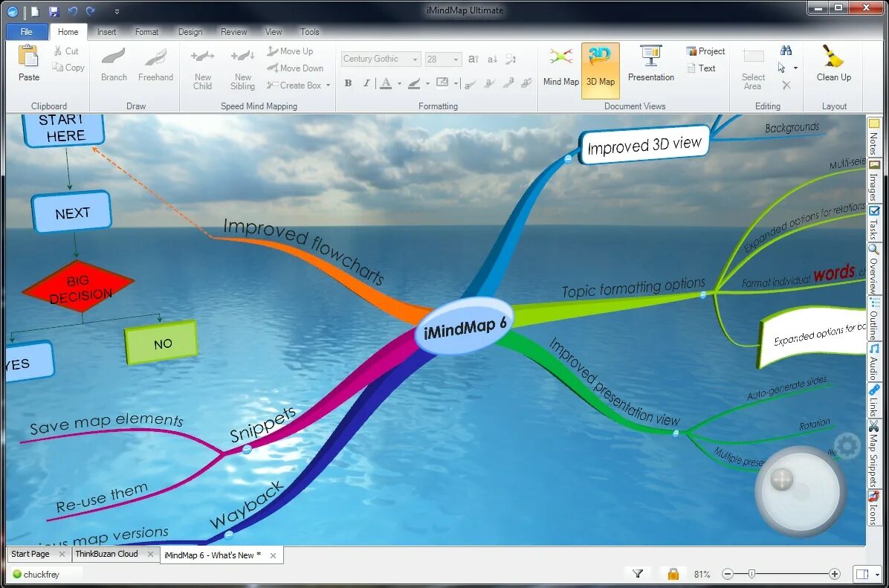Click the Create Box button
The height and width of the screenshot is (588, 889).
[294, 85]
